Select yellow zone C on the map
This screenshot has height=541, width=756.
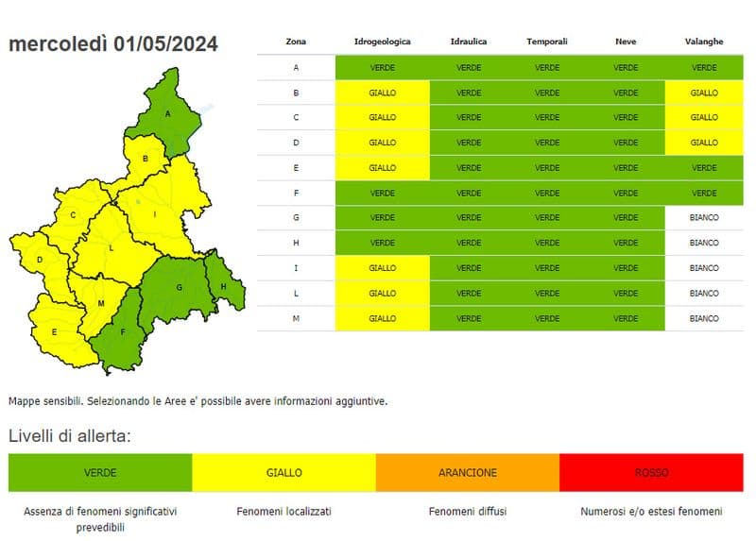tap(72, 216)
